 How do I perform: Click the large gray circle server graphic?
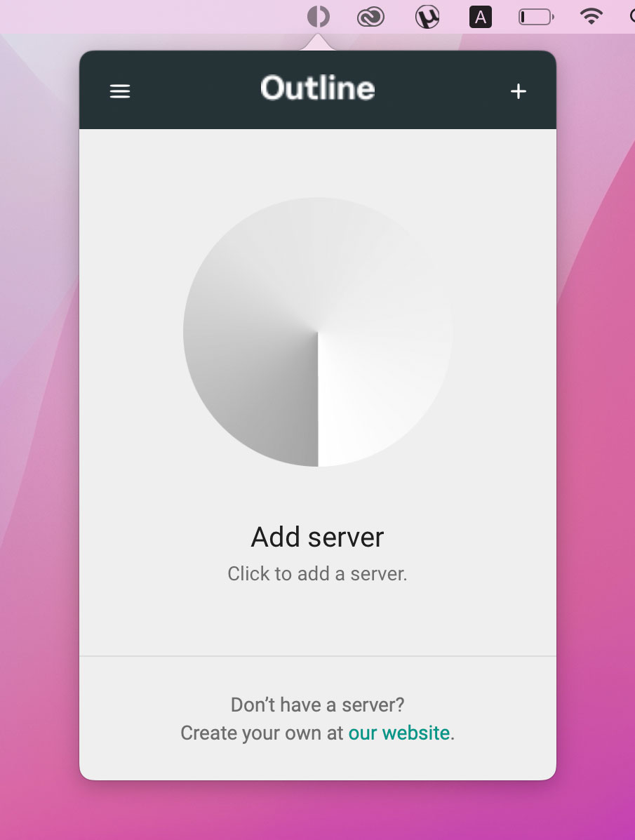tap(318, 332)
